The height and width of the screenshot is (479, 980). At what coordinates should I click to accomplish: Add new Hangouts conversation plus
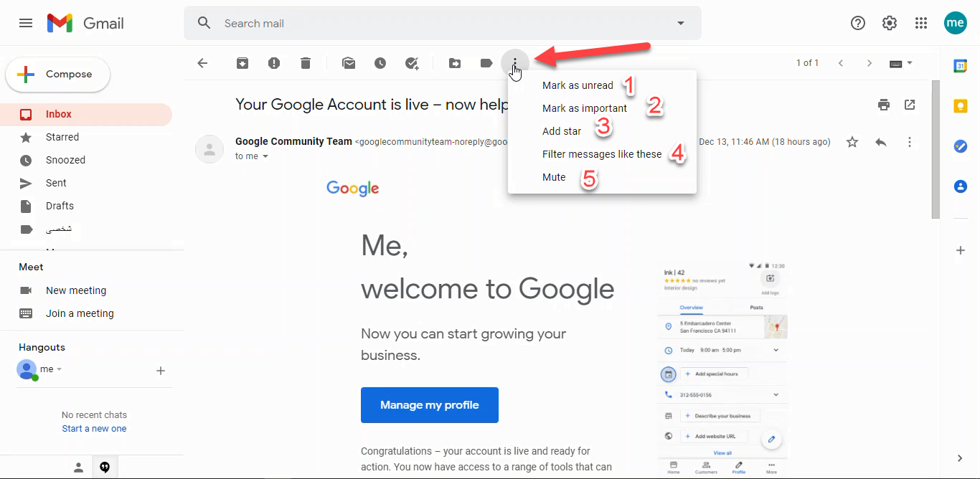[161, 371]
